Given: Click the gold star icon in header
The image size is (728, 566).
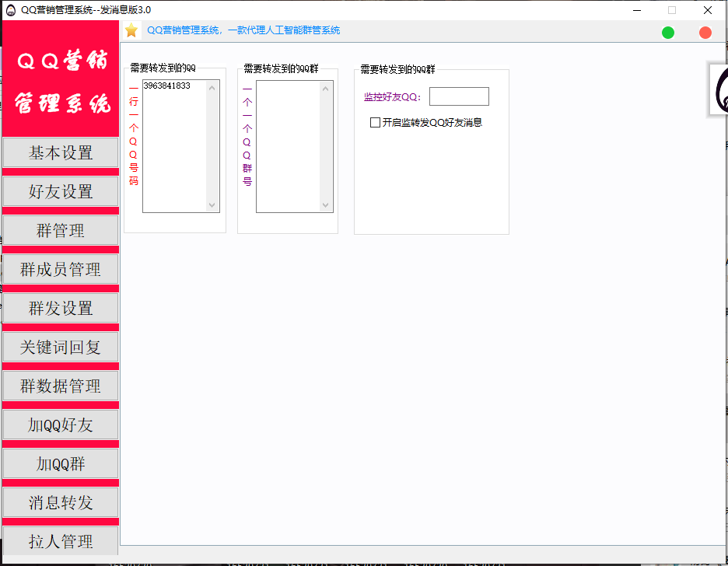Looking at the screenshot, I should point(131,30).
